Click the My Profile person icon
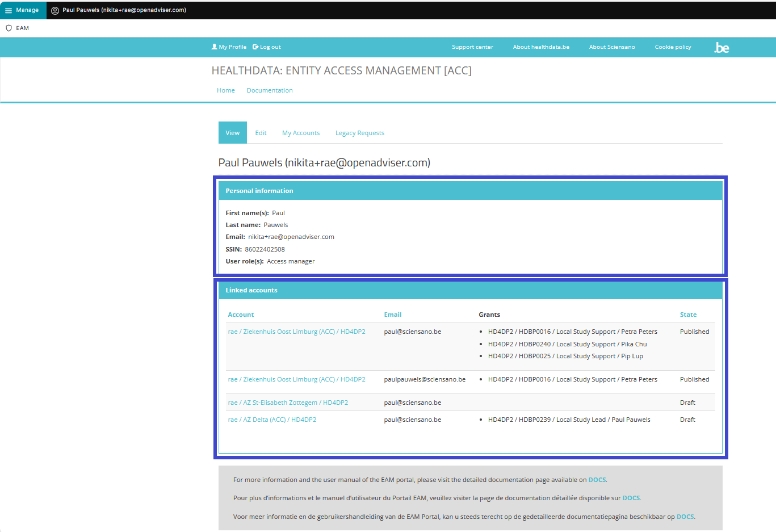This screenshot has width=776, height=532. coord(214,47)
